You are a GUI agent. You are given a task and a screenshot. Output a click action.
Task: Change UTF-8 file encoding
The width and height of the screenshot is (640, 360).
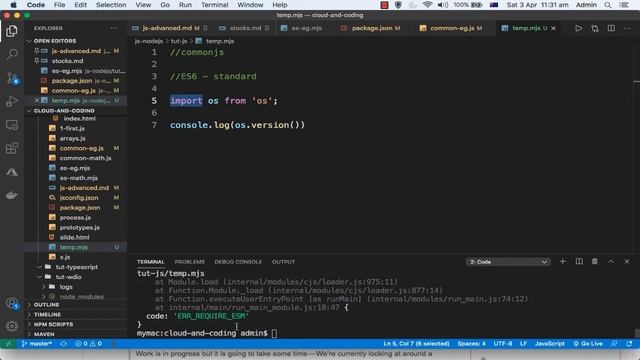click(503, 344)
